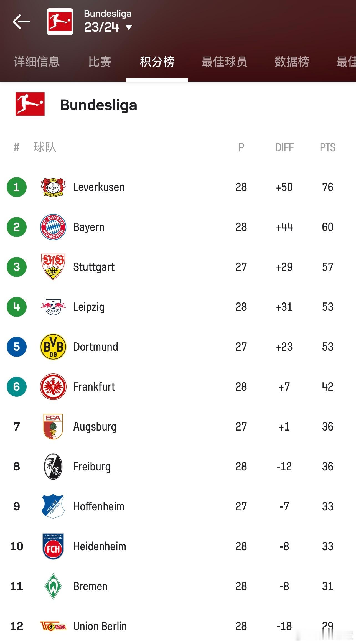
Task: Select the VfB Stuttgart crest
Action: tap(53, 267)
